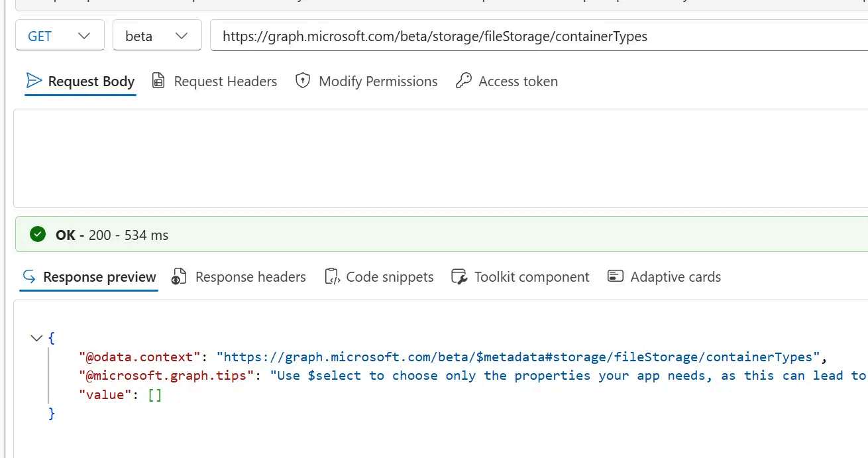Click the Modify Permissions shield icon

coord(303,81)
